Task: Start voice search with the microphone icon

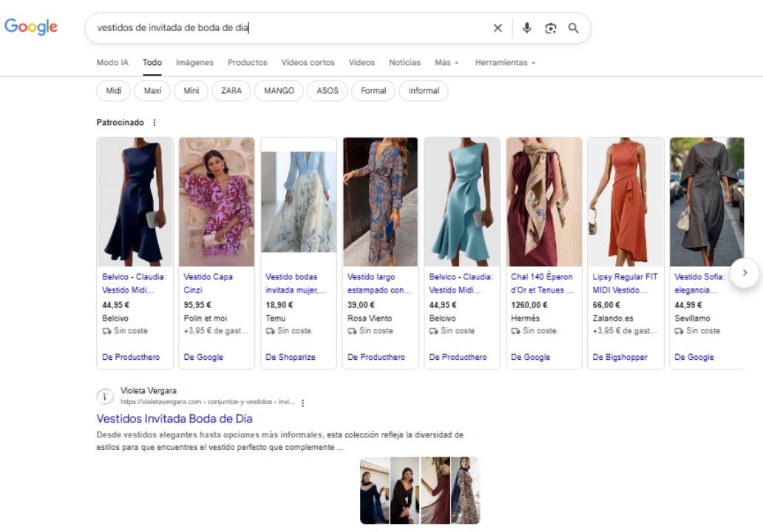Action: [526, 28]
